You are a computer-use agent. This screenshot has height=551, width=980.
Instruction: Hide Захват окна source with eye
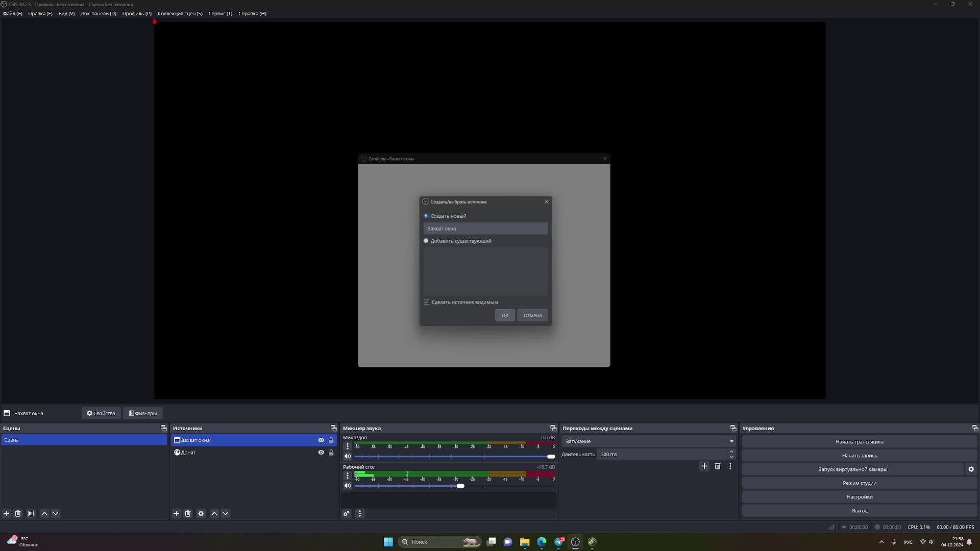click(x=321, y=440)
